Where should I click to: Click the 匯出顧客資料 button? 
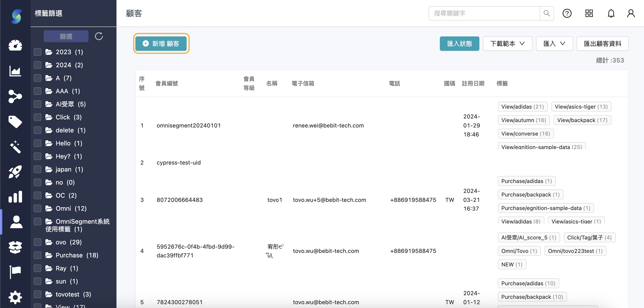(x=602, y=43)
